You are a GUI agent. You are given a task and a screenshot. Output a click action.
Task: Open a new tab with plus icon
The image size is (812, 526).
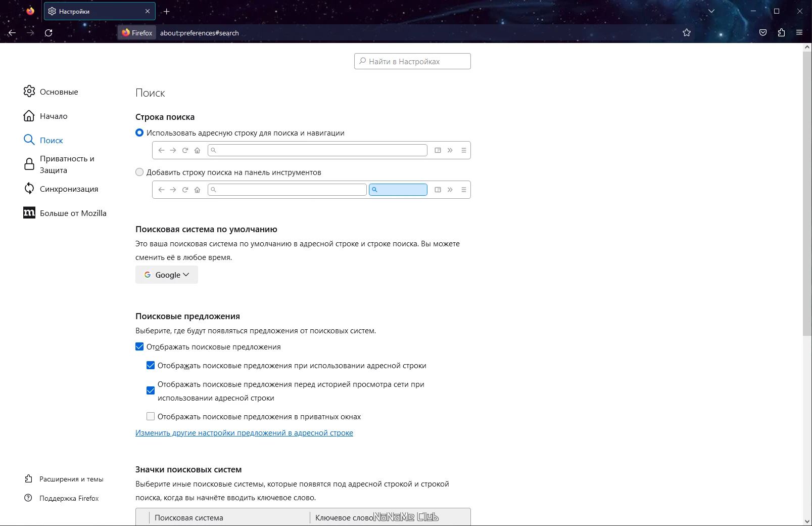[x=167, y=11]
